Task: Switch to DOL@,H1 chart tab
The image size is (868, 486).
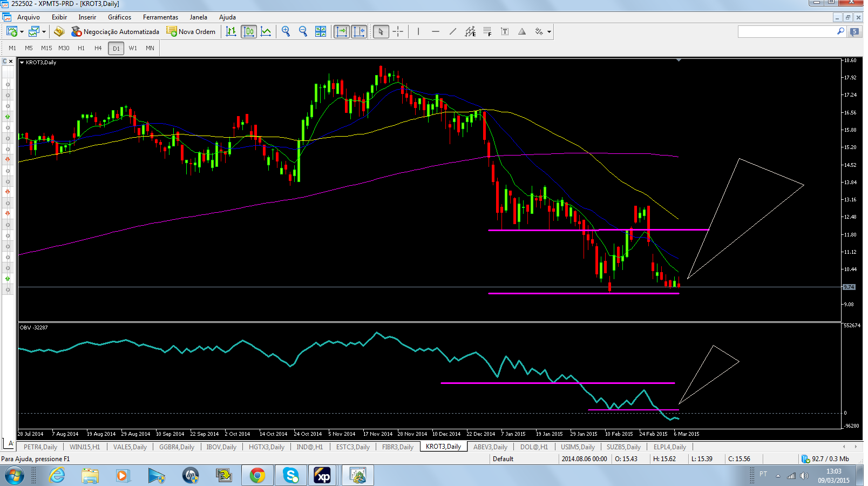Action: pyautogui.click(x=534, y=447)
